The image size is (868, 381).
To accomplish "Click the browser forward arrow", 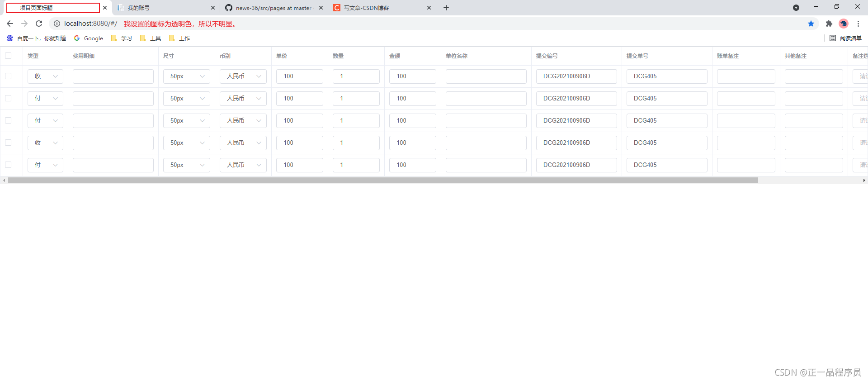I will click(24, 24).
